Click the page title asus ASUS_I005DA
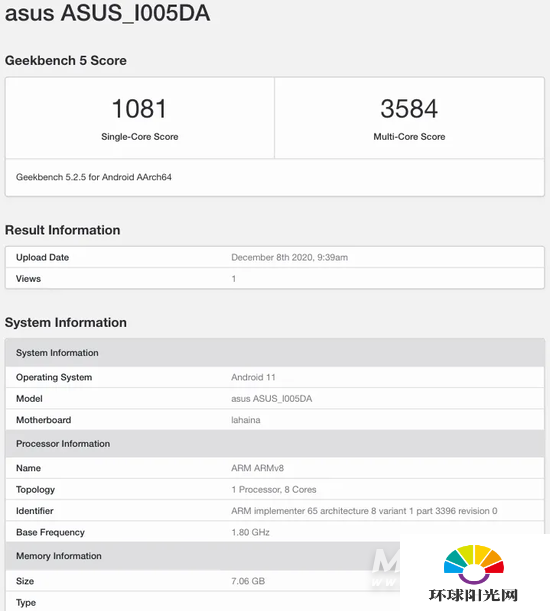This screenshot has width=550, height=611. [x=107, y=13]
